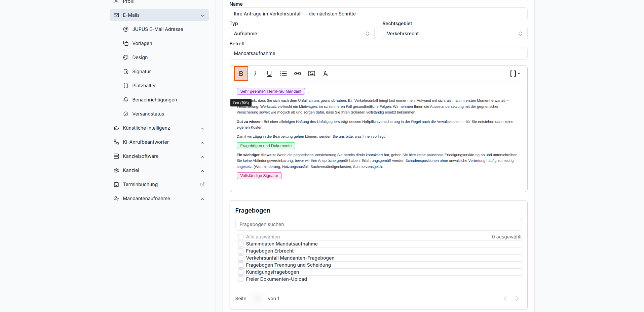The image size is (644, 312).
Task: Click the phone icon for KI-Anrufbeantworter
Action: point(116,142)
